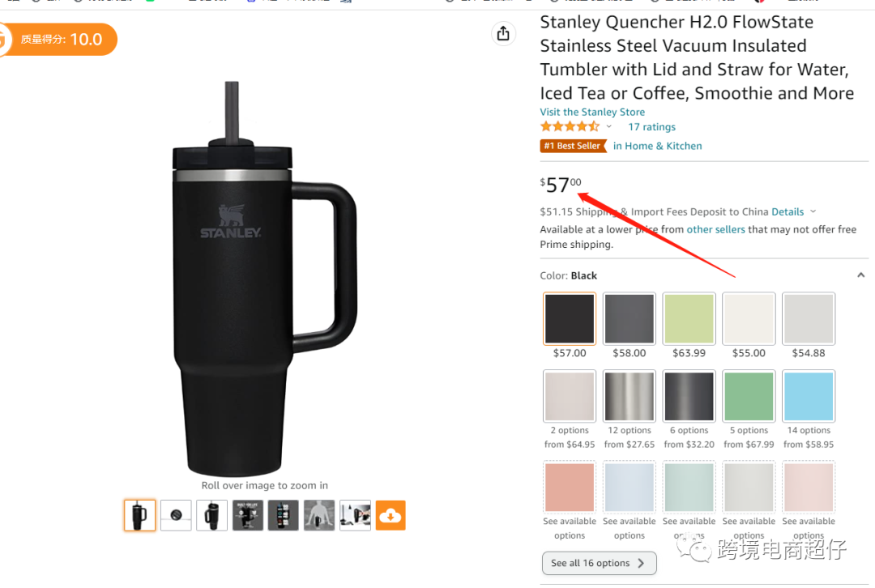
Task: Click the in Home & Kitchen link
Action: pyautogui.click(x=657, y=146)
